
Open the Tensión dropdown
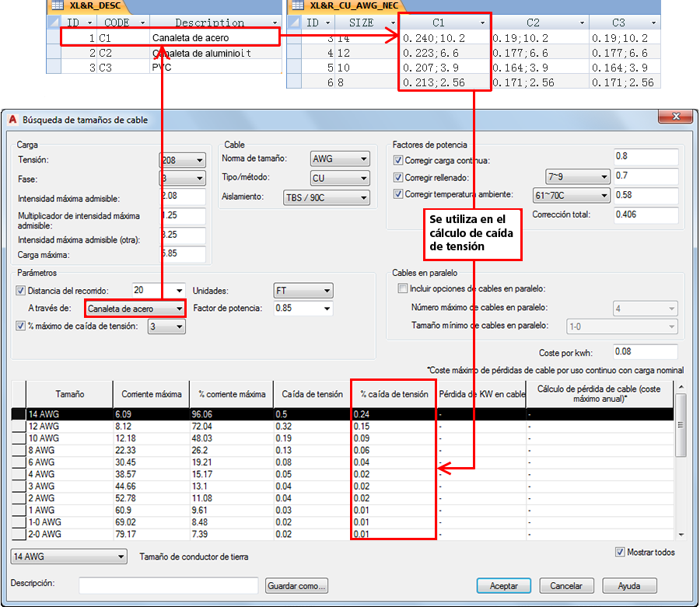click(199, 160)
